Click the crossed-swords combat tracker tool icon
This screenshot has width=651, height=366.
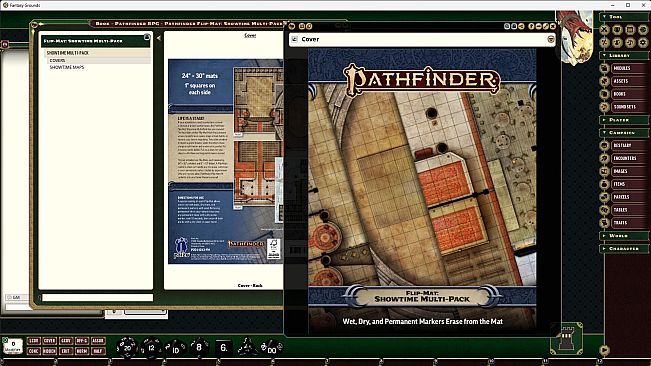pos(604,29)
